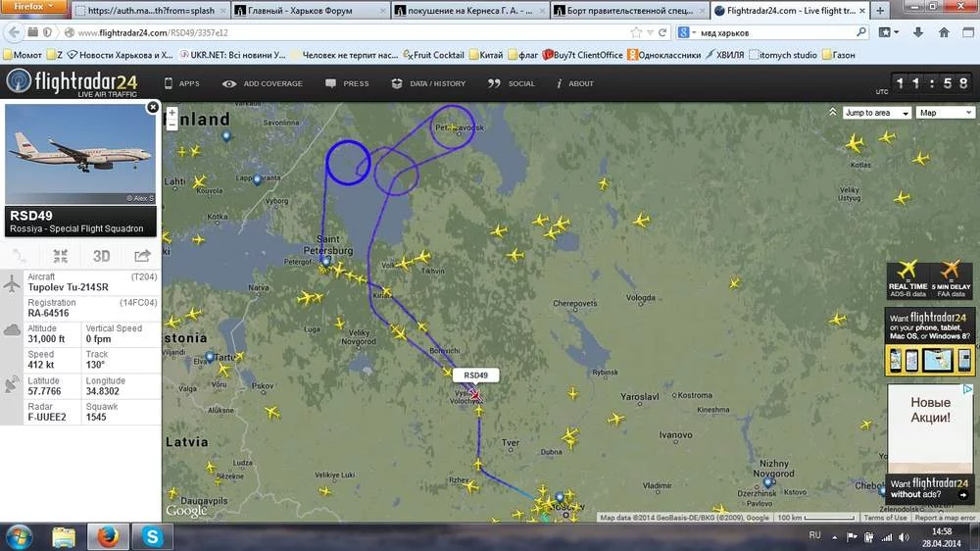This screenshot has height=551, width=980.
Task: Open the SOCIAL menu
Action: (512, 83)
